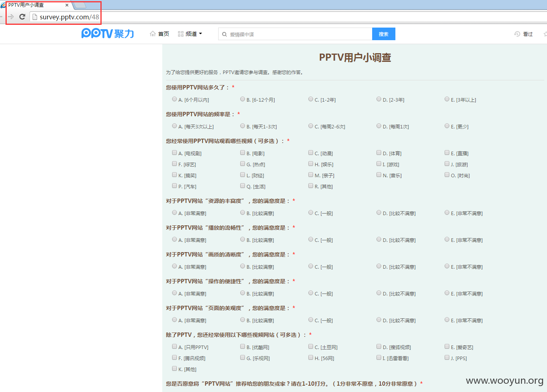Check the B. [电影] video type
The image size is (547, 392).
pyautogui.click(x=243, y=153)
